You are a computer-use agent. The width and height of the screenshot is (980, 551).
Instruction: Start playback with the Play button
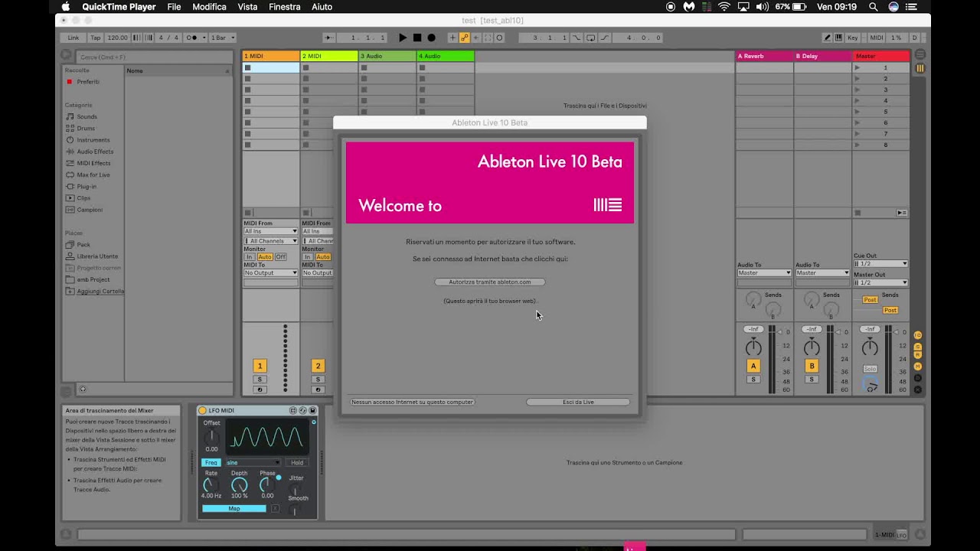(x=403, y=37)
